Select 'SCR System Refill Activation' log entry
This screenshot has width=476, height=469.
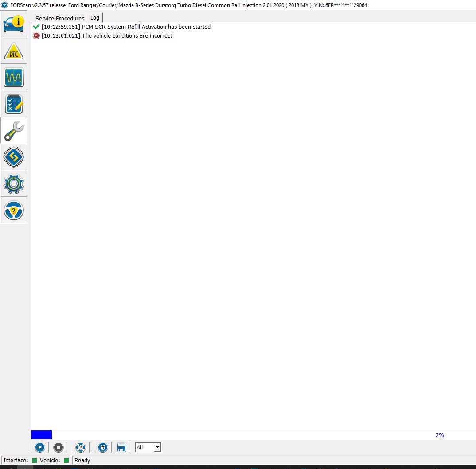pos(126,27)
